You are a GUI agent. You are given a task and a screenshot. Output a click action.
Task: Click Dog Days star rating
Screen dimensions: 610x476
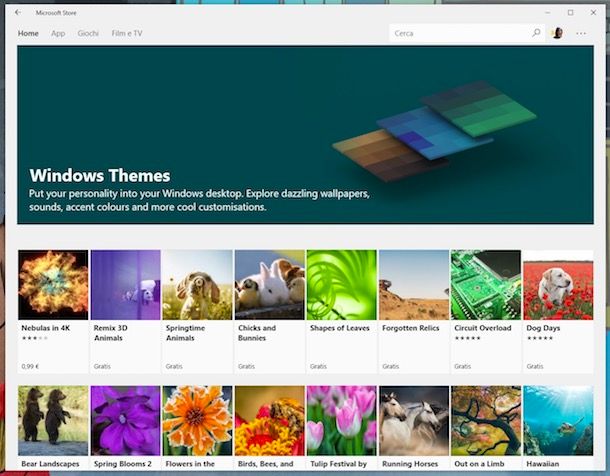coord(540,338)
